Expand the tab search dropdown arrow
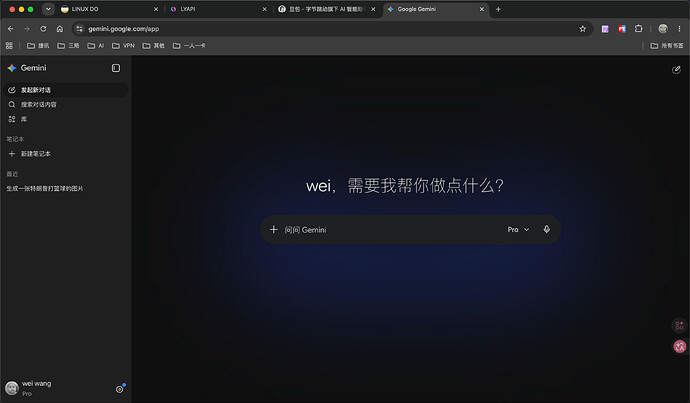The width and height of the screenshot is (690, 403). 48,9
